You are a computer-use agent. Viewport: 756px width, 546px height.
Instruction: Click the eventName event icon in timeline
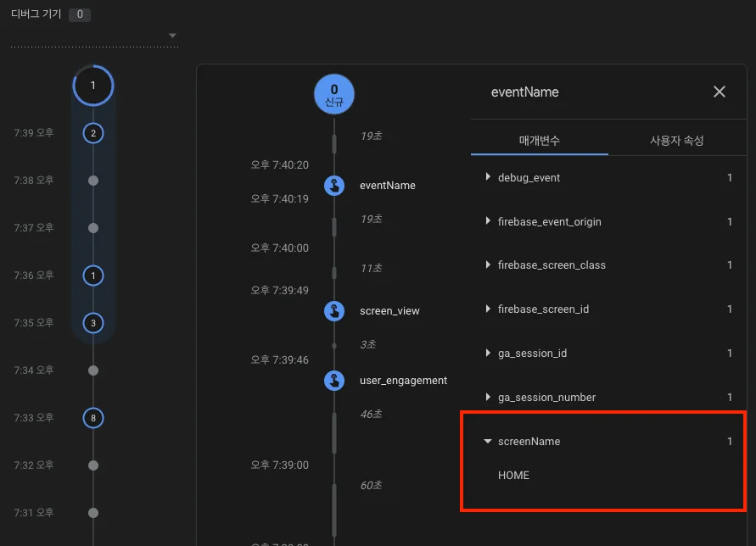click(x=334, y=186)
